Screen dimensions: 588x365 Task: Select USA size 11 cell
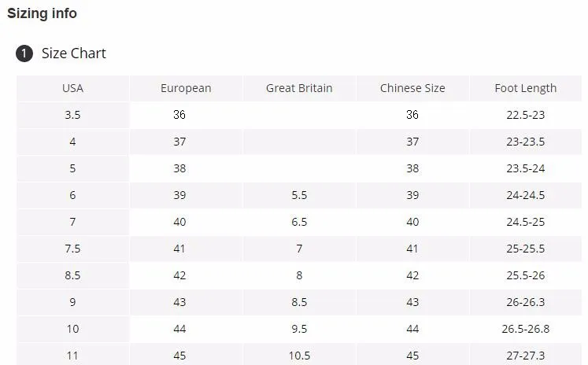(x=72, y=356)
